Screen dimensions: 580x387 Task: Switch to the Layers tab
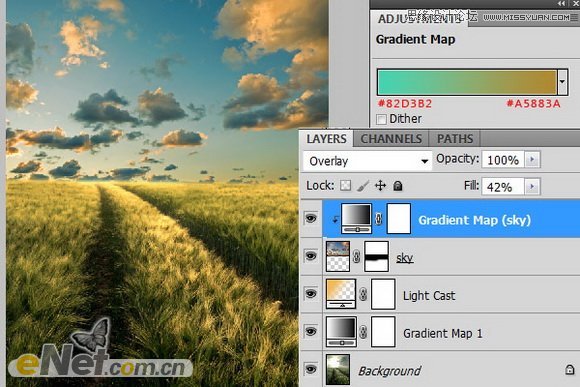326,139
